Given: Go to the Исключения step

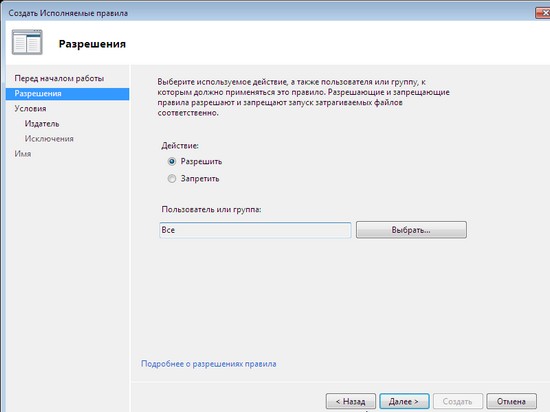Looking at the screenshot, I should click(x=49, y=139).
